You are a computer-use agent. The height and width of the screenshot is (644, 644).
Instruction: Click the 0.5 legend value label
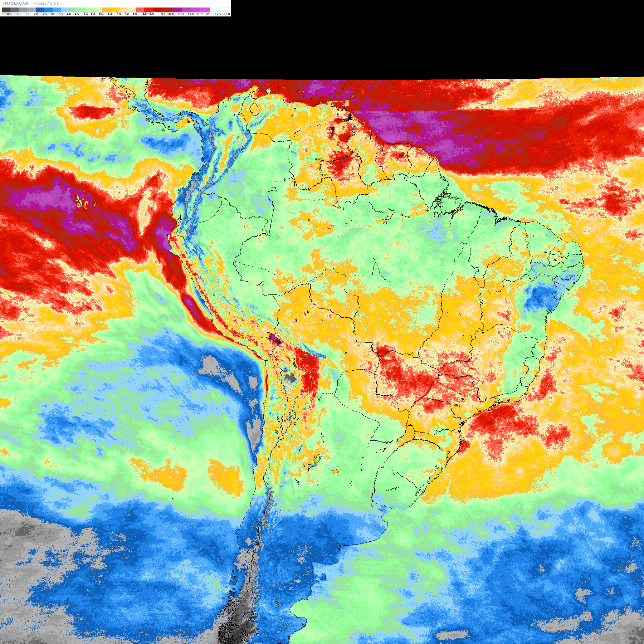pos(9,14)
